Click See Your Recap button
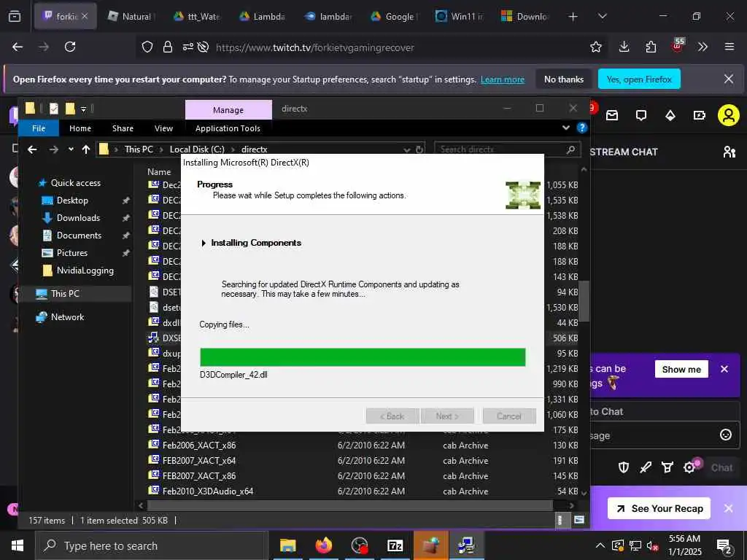747x560 pixels. (659, 508)
